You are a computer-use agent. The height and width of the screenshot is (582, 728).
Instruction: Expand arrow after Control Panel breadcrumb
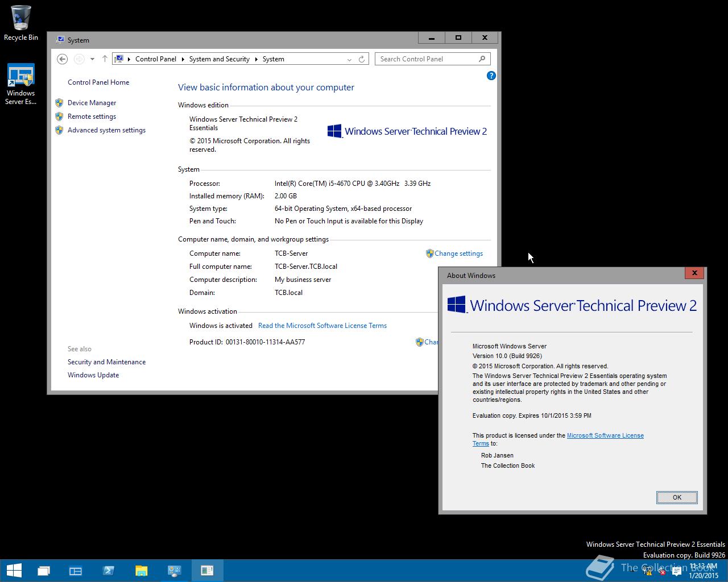pyautogui.click(x=183, y=59)
